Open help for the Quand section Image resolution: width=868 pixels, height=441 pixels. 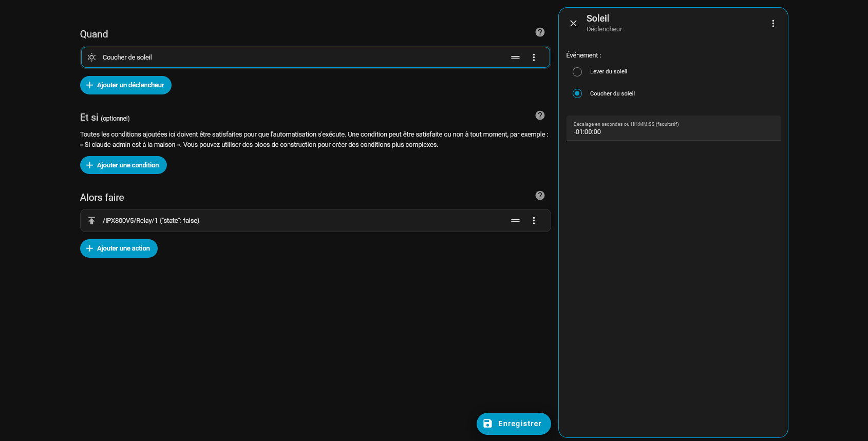(540, 32)
